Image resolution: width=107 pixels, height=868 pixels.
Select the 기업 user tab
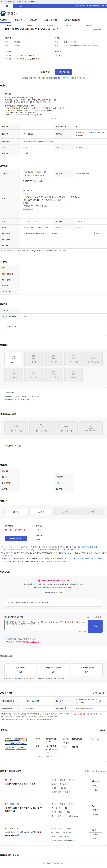tap(20, 6)
